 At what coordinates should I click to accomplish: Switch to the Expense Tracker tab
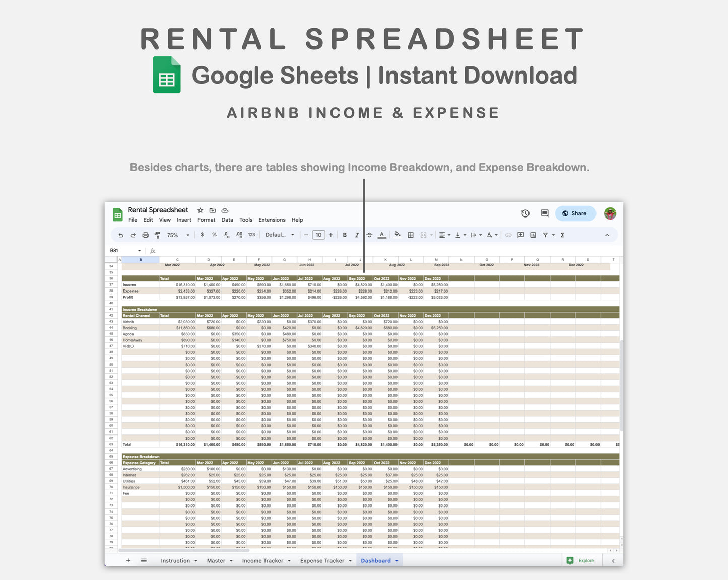point(322,560)
